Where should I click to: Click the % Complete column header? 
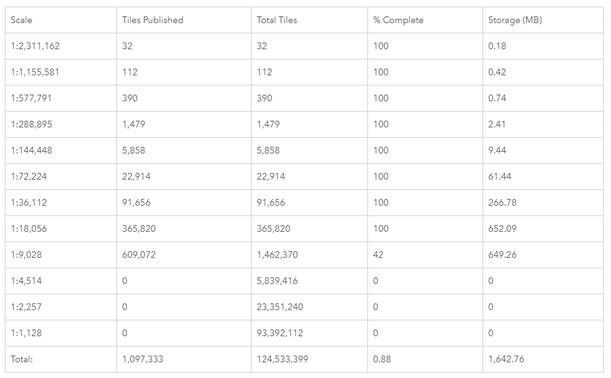(425, 20)
